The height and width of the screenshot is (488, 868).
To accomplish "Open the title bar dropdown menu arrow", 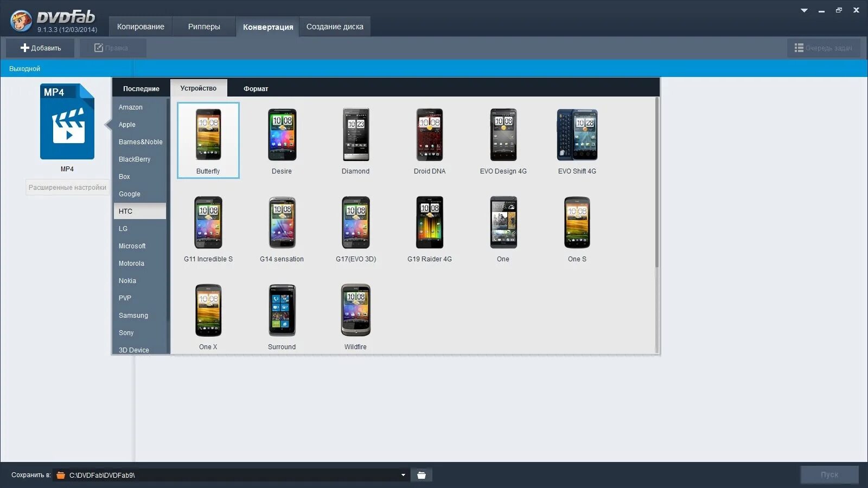I will 804,10.
